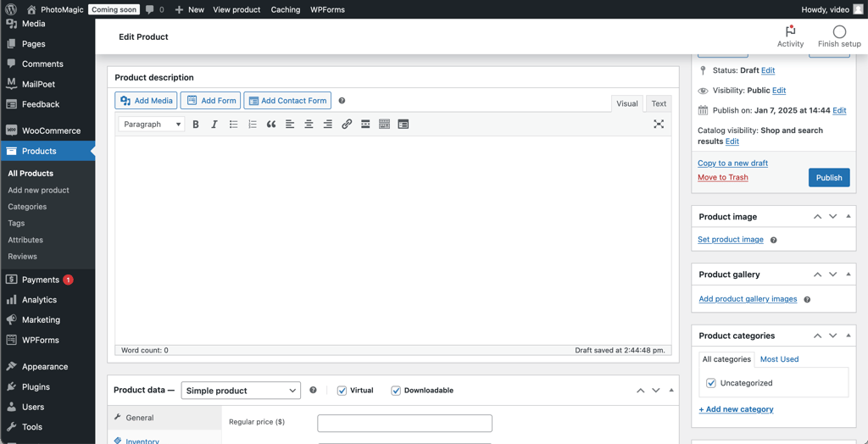Open the Activity panel flag icon

(791, 31)
